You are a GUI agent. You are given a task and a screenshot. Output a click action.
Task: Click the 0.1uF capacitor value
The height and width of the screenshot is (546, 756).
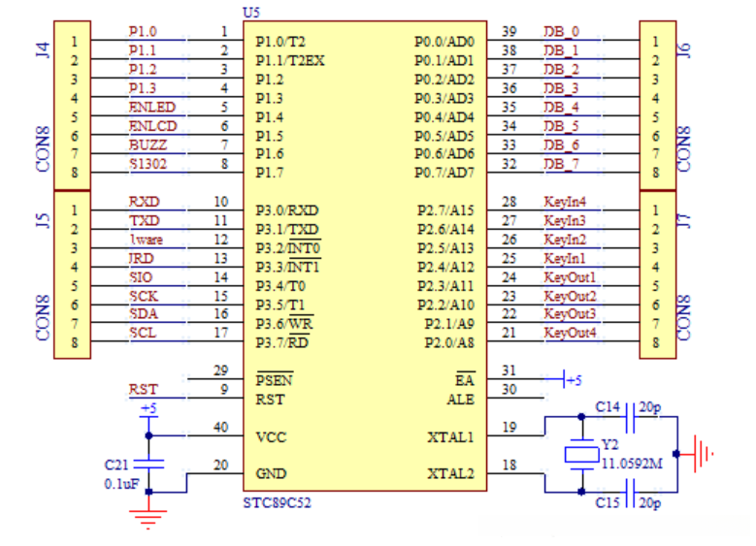pyautogui.click(x=121, y=484)
